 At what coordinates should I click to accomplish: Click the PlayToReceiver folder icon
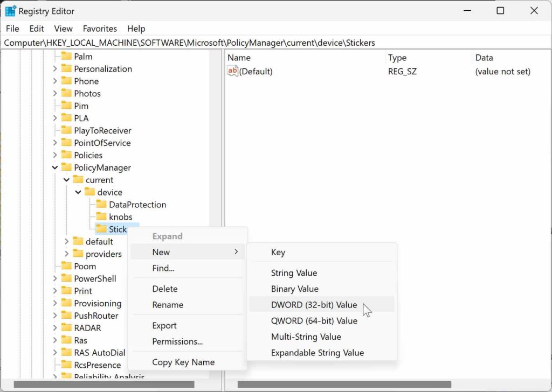pyautogui.click(x=66, y=130)
